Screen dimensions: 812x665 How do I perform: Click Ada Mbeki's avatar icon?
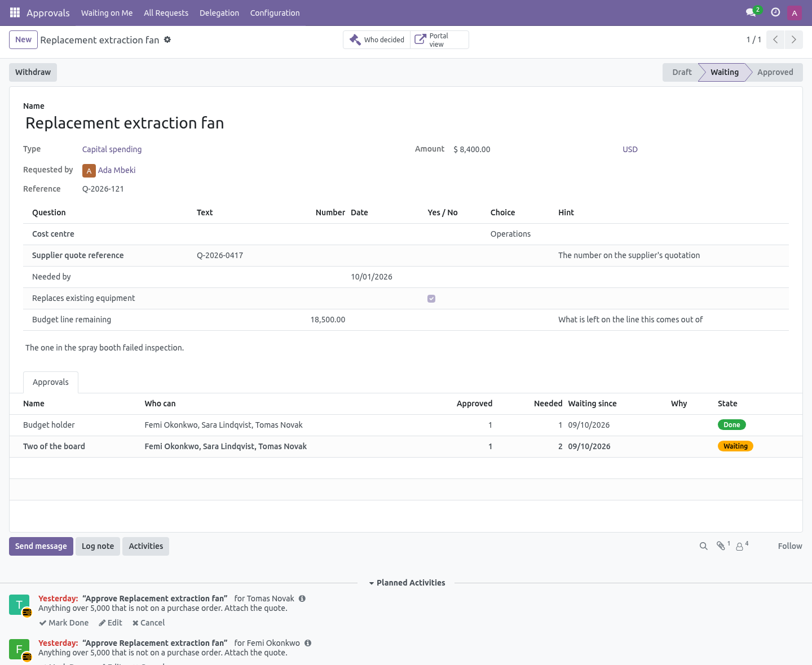89,170
